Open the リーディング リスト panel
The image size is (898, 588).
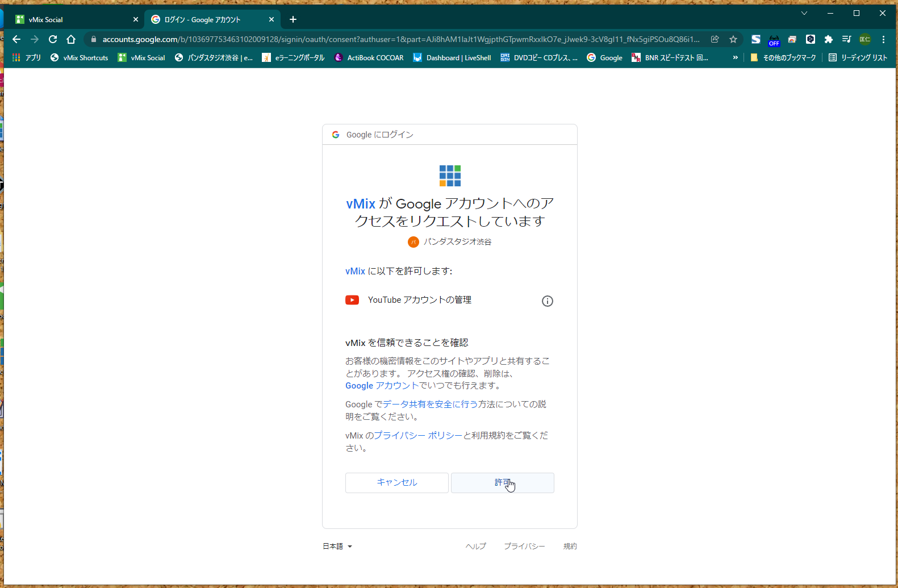tap(858, 57)
